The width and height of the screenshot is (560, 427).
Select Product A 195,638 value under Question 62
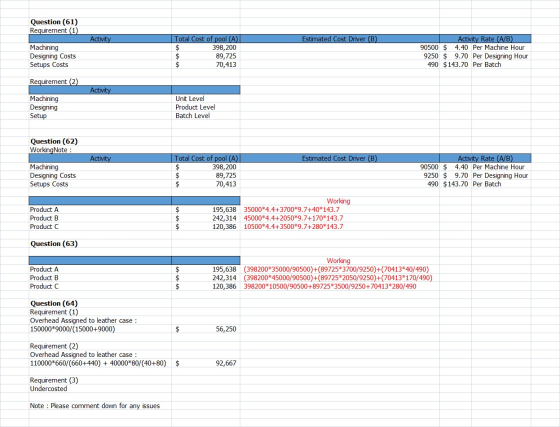(206, 210)
